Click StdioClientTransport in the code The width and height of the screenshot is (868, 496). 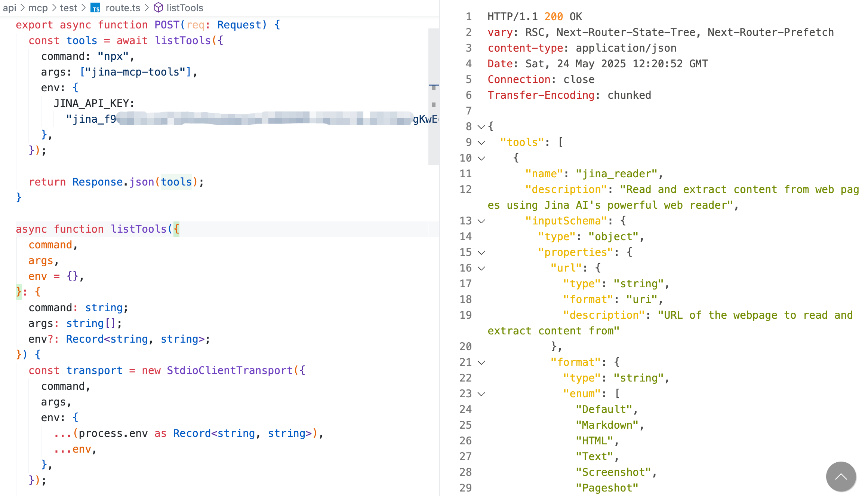click(x=230, y=370)
